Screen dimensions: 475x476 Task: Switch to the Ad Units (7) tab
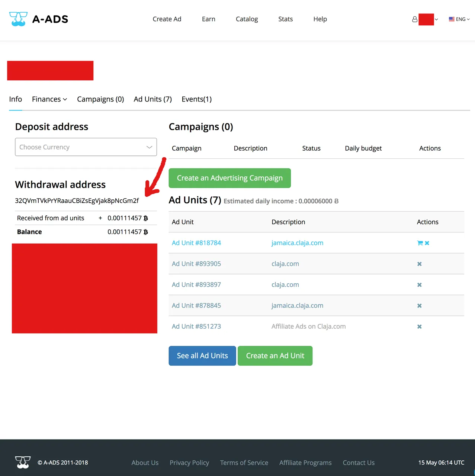(x=153, y=99)
